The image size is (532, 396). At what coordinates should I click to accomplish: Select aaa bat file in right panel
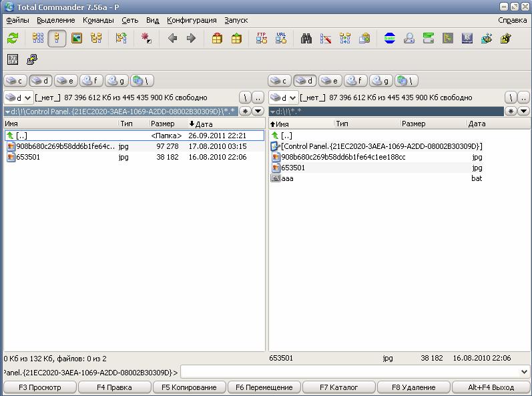coord(377,178)
